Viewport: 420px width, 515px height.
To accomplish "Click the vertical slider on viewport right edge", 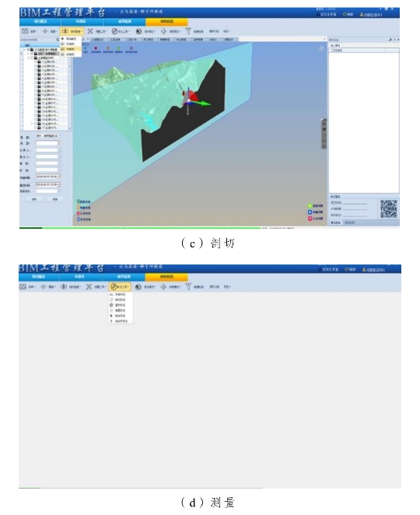I will click(x=324, y=135).
